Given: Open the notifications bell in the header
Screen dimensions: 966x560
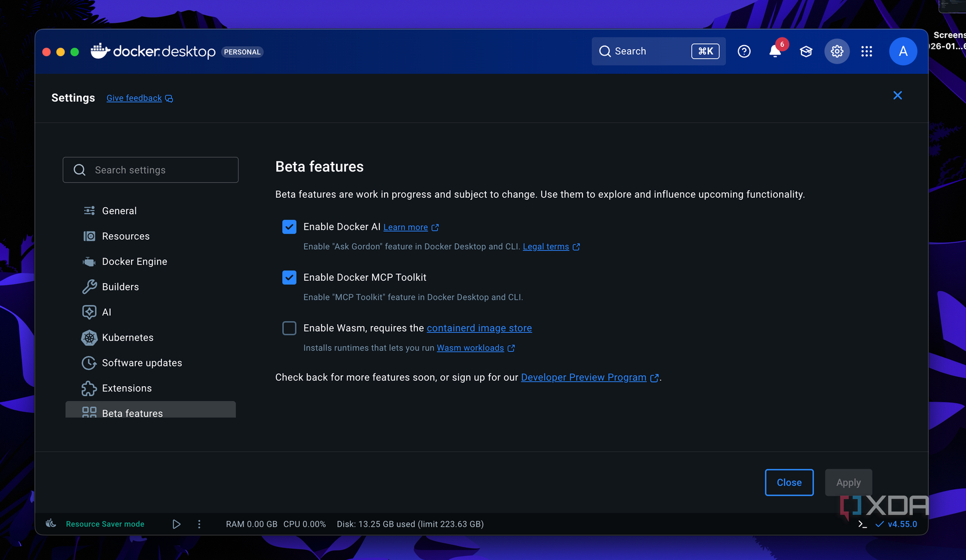Looking at the screenshot, I should 775,51.
